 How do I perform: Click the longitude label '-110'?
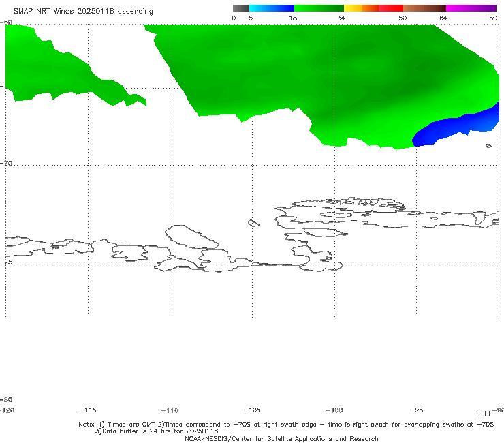point(170,410)
